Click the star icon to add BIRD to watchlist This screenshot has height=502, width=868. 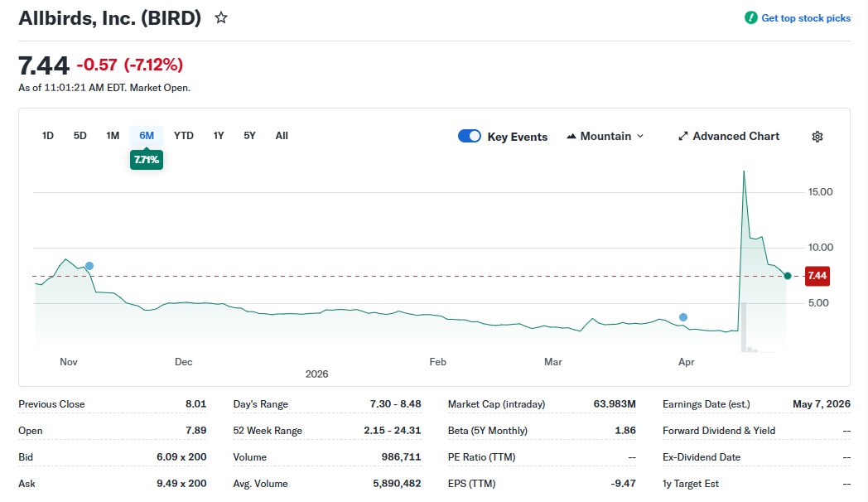220,17
